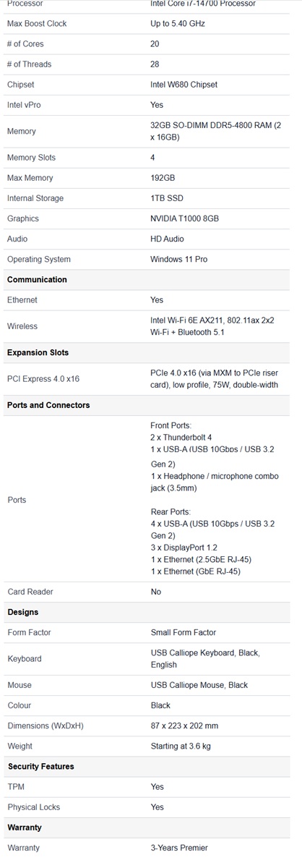302x868 pixels.
Task: Select the 1TB SSD internal storage value
Action: pos(167,198)
